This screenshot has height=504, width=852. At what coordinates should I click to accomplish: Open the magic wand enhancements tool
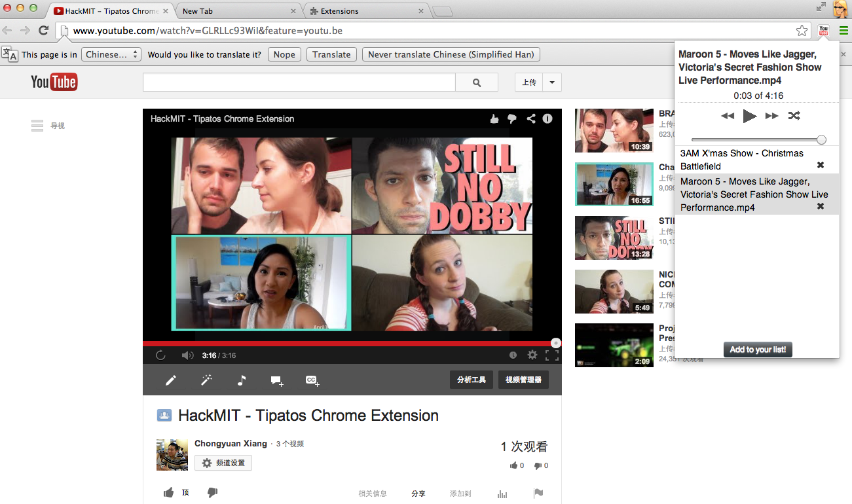[x=206, y=380]
